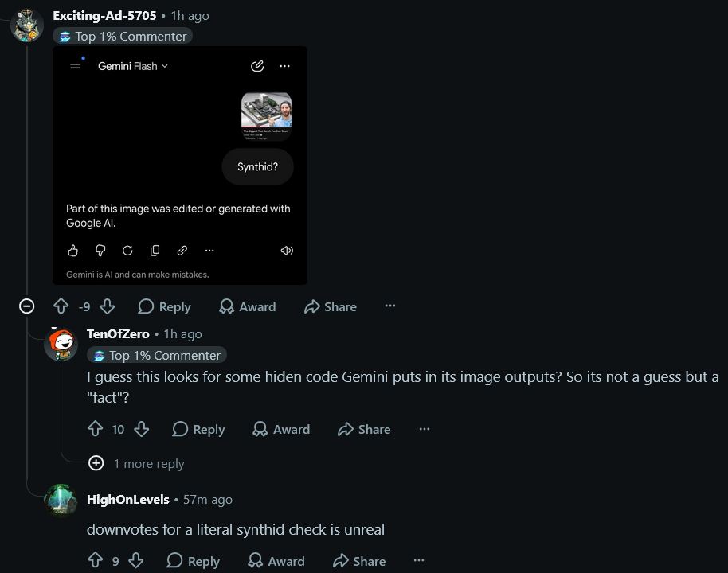Screen dimensions: 728x573
Task: Open HighOnLevels' user profile link
Action: click(128, 499)
